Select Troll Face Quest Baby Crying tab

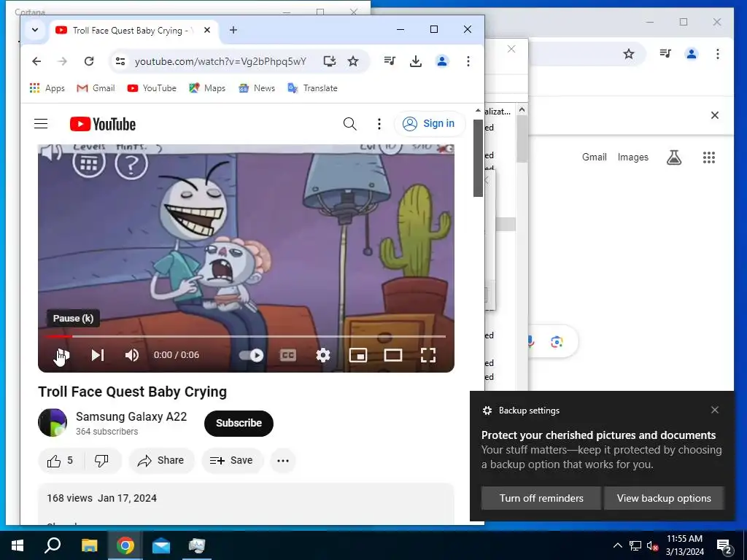[133, 31]
